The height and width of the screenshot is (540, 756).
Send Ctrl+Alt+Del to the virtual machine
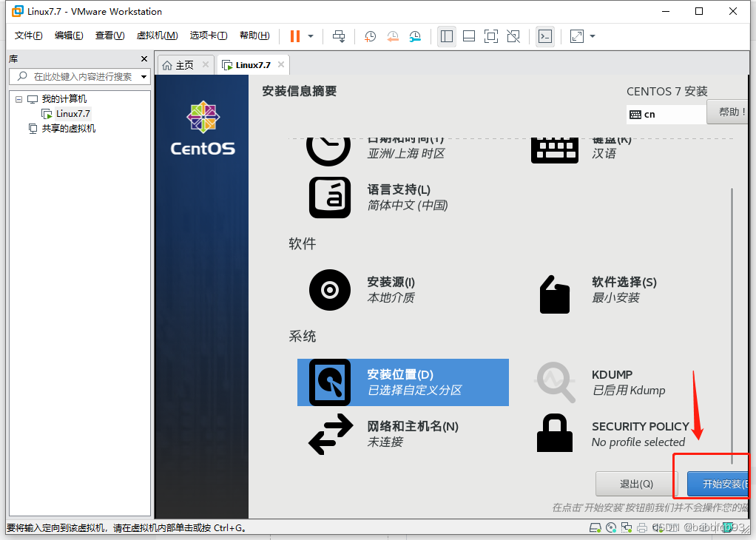[339, 36]
